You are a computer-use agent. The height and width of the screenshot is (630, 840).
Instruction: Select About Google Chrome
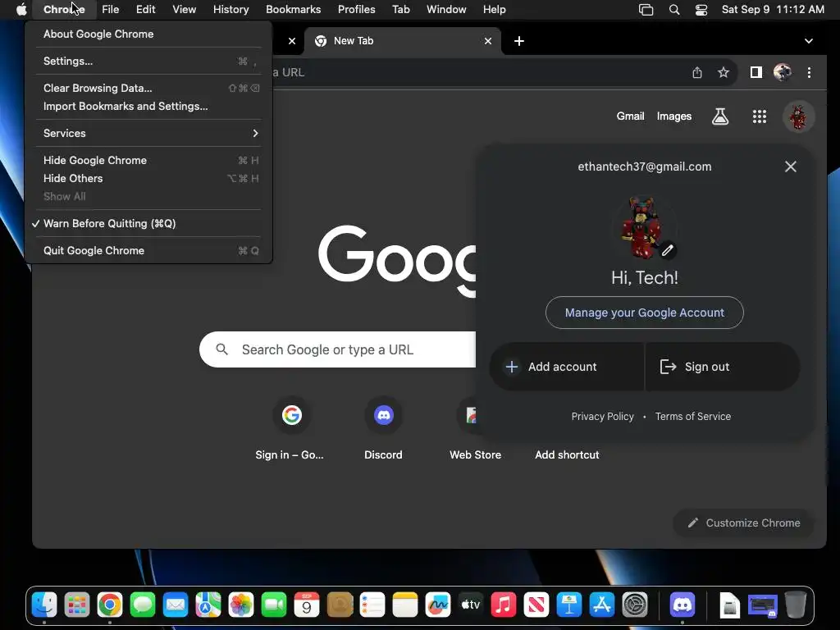click(148, 34)
